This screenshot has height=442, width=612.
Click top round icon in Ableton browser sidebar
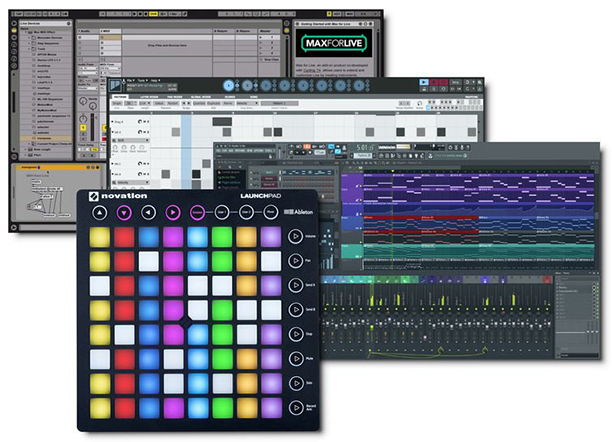pyautogui.click(x=14, y=23)
